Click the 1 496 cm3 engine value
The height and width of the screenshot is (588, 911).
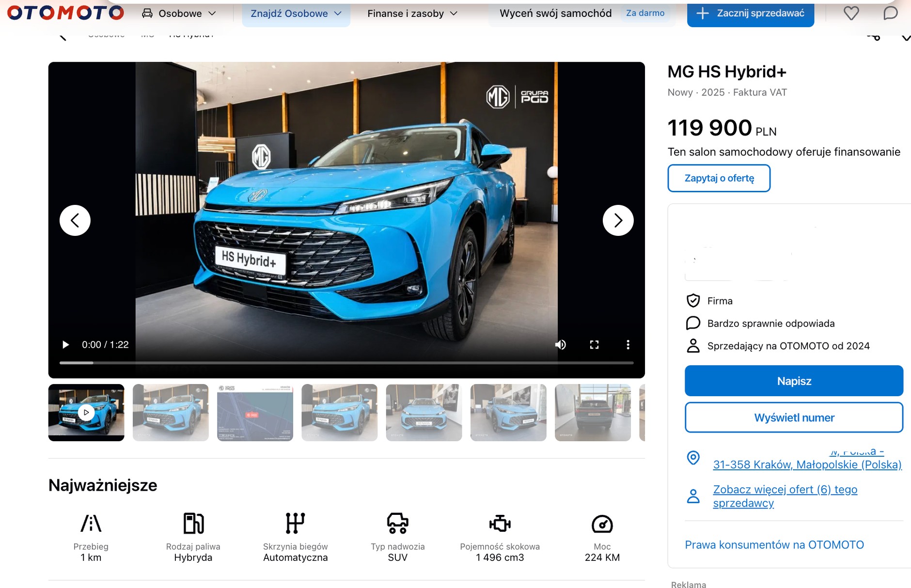500,557
